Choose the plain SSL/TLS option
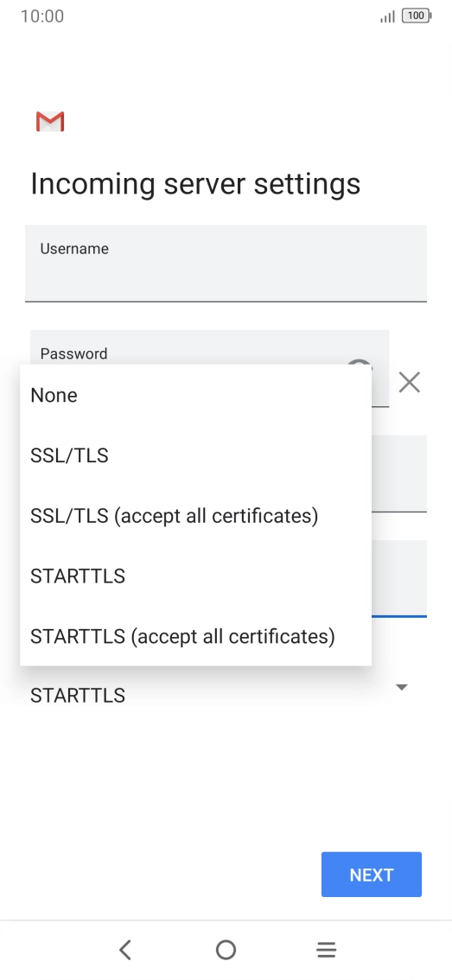Screen dimensions: 452x980 pyautogui.click(x=195, y=455)
